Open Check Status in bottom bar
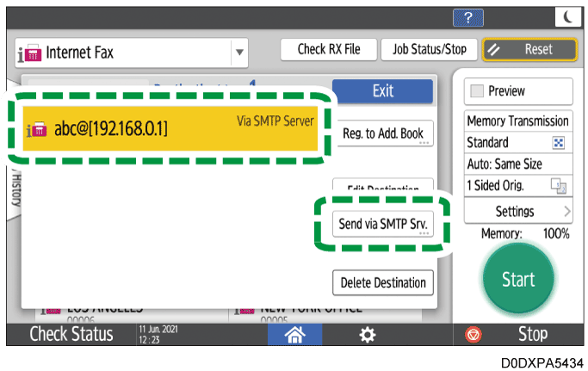This screenshot has width=588, height=371. point(71,334)
